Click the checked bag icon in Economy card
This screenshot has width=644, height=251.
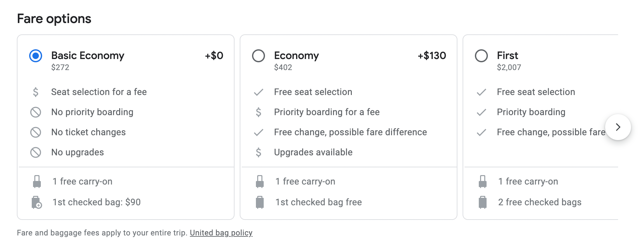(259, 202)
